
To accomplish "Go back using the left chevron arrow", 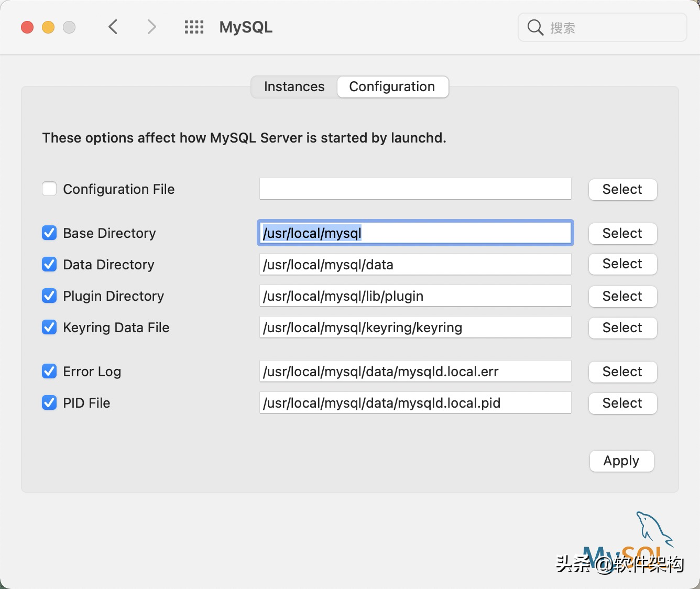I will pos(113,27).
